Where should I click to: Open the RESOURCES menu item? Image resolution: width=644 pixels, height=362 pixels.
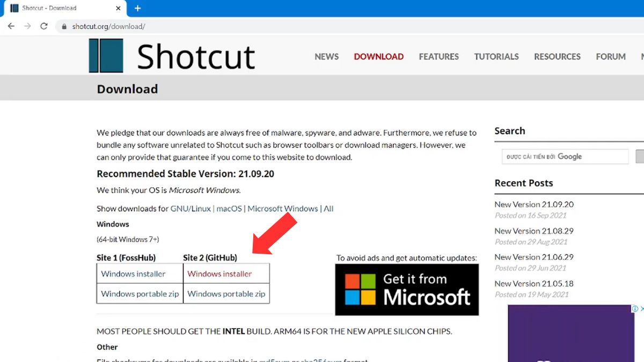click(557, 56)
